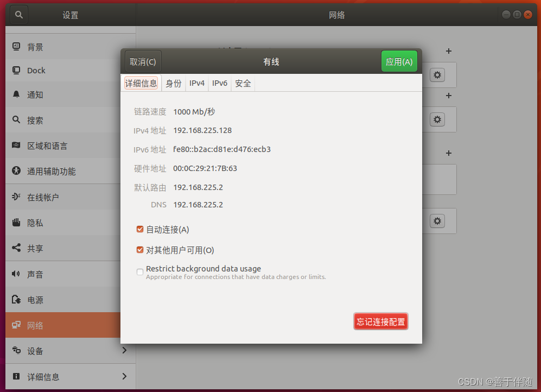Viewport: 541px width, 392px height.
Task: Click the second plus button in network panel
Action: [x=449, y=96]
